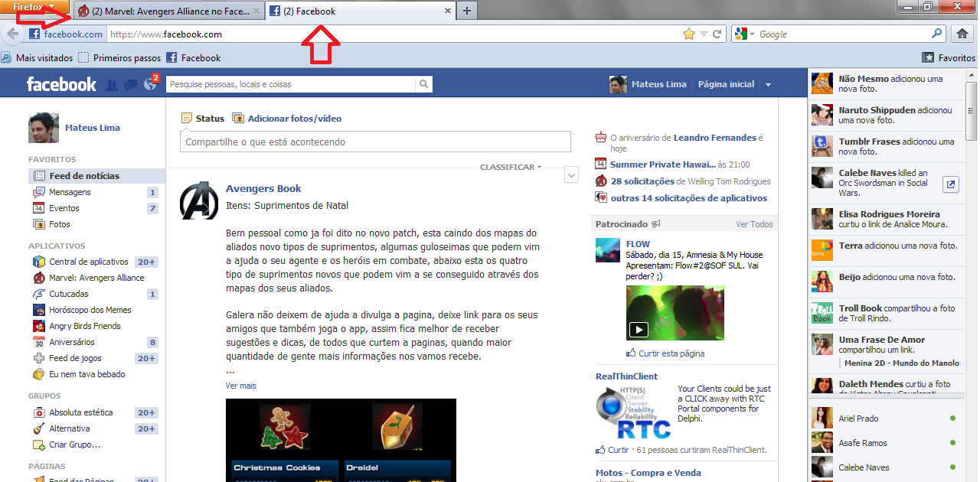Click the facebook logo
Image resolution: width=980 pixels, height=482 pixels.
[61, 84]
